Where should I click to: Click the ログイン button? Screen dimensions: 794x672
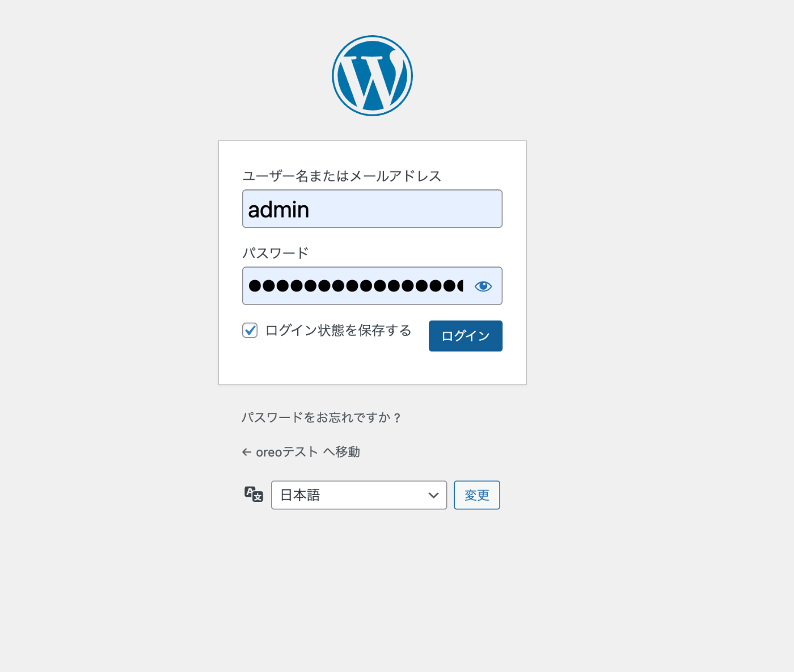pyautogui.click(x=466, y=336)
